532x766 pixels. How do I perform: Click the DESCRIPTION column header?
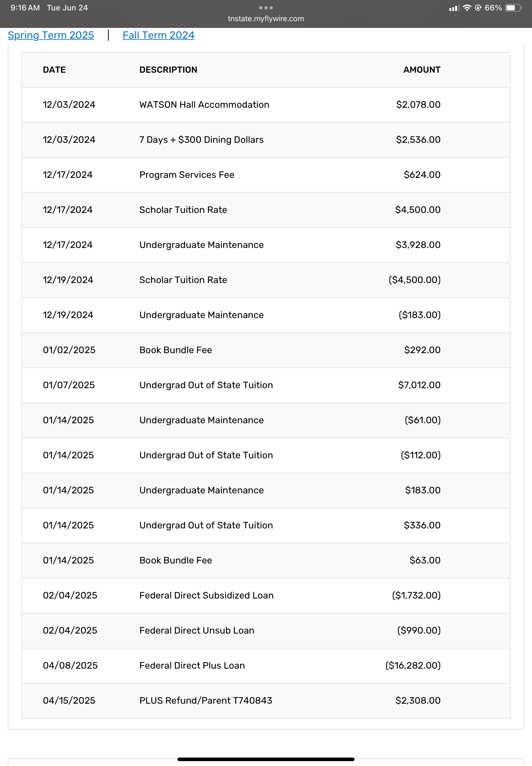[168, 70]
